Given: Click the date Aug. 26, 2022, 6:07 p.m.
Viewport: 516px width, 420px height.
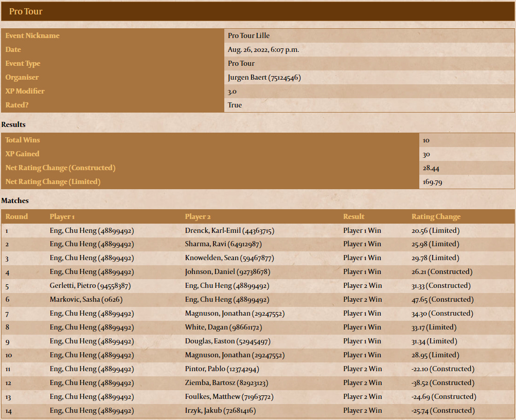Looking at the screenshot, I should pos(263,50).
